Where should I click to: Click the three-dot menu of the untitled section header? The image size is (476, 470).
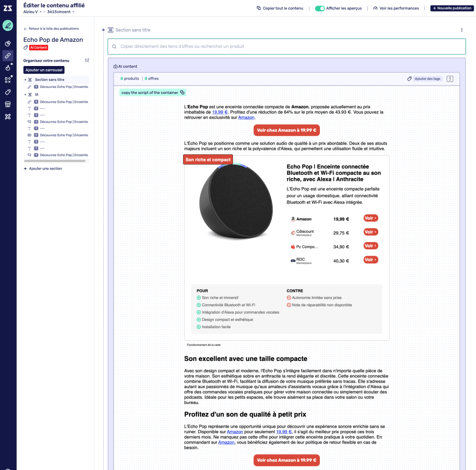coord(462,30)
